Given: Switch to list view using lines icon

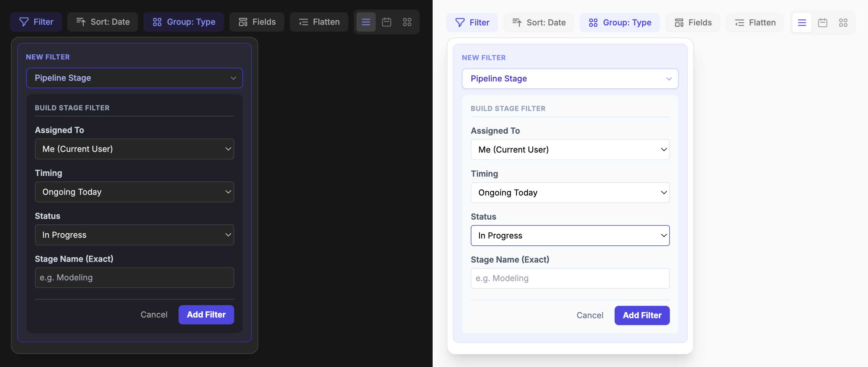Looking at the screenshot, I should click(x=366, y=22).
